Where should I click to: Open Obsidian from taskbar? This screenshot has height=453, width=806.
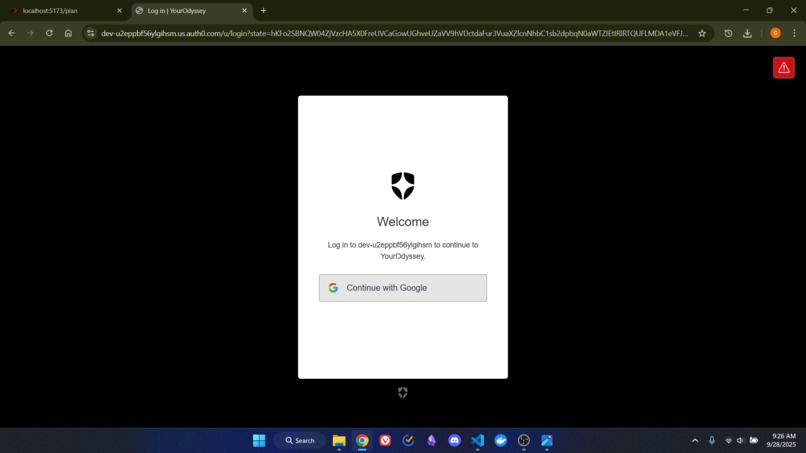click(431, 441)
